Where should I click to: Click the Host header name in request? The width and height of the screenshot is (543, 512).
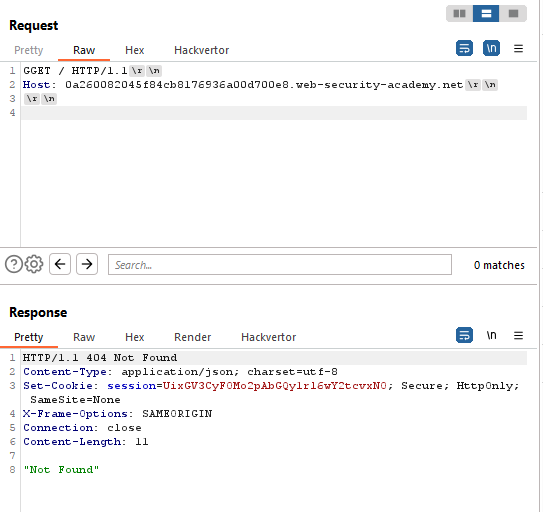click(36, 85)
